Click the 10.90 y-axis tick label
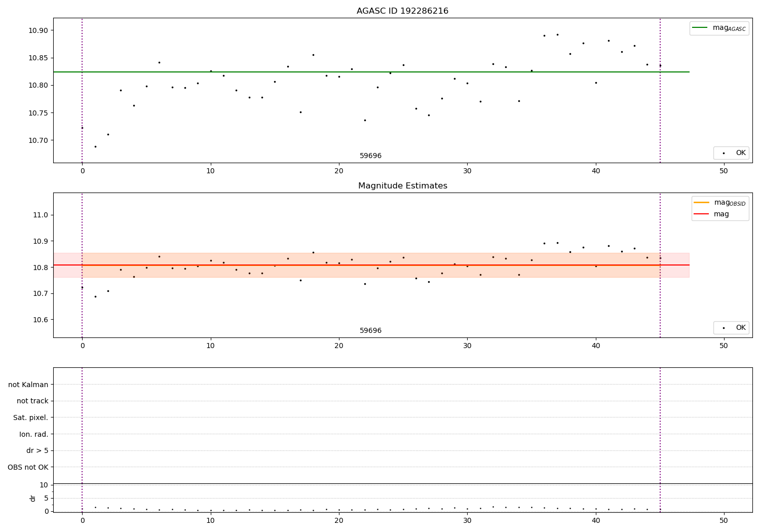 tap(38, 30)
